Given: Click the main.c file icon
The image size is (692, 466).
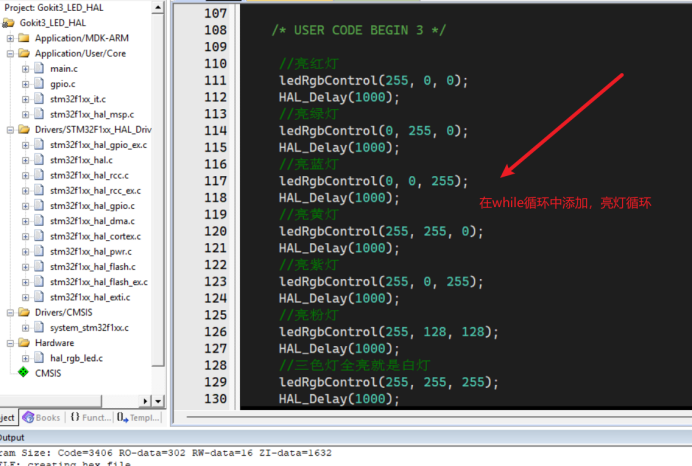Looking at the screenshot, I should tap(38, 69).
